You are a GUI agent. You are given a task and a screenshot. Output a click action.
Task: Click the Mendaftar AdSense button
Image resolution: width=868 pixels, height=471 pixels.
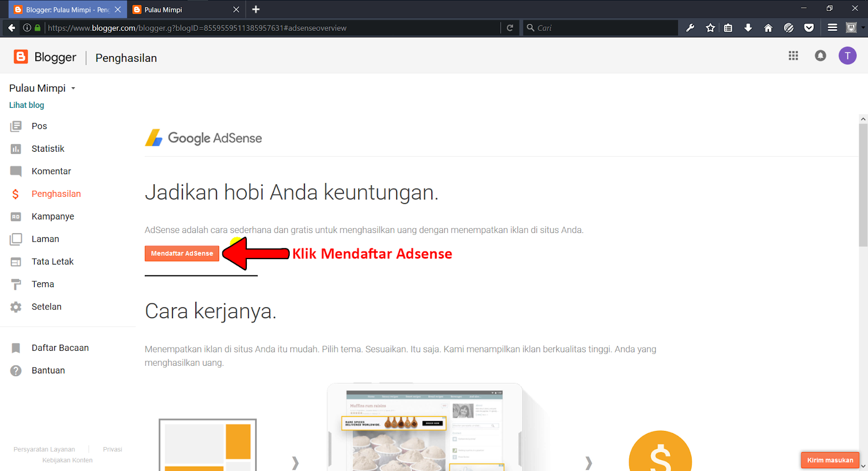(x=182, y=254)
